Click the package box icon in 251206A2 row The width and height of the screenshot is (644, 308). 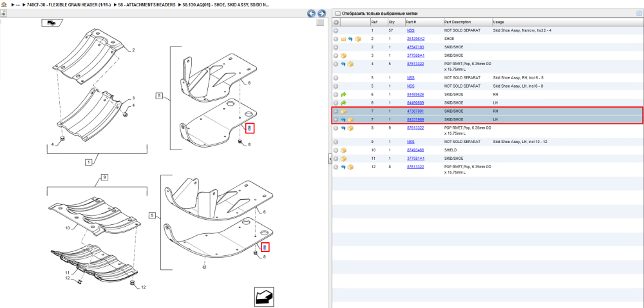pyautogui.click(x=357, y=39)
